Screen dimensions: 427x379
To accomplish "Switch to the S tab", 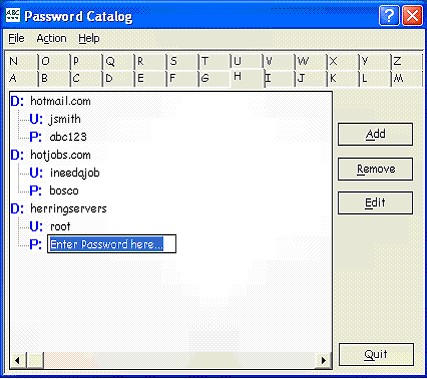I will tap(182, 61).
